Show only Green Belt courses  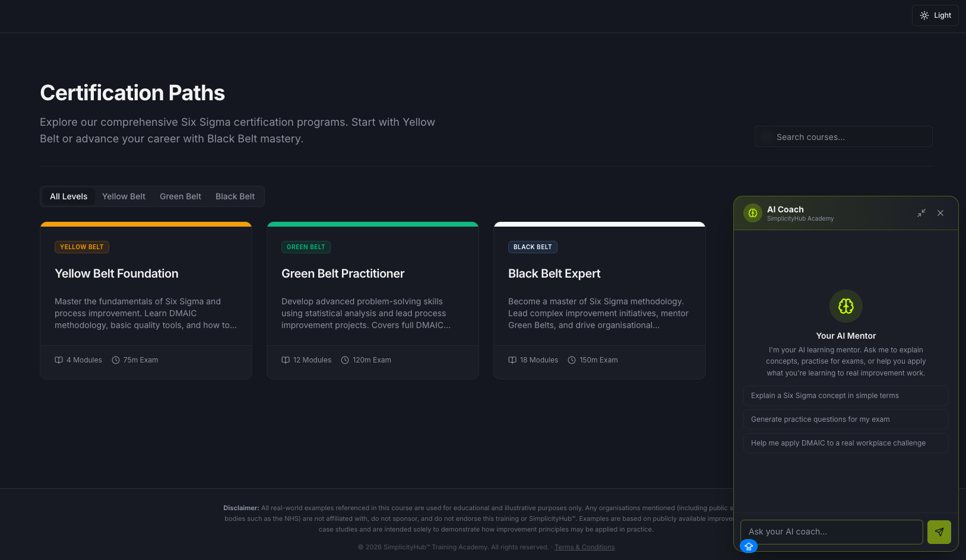(180, 196)
